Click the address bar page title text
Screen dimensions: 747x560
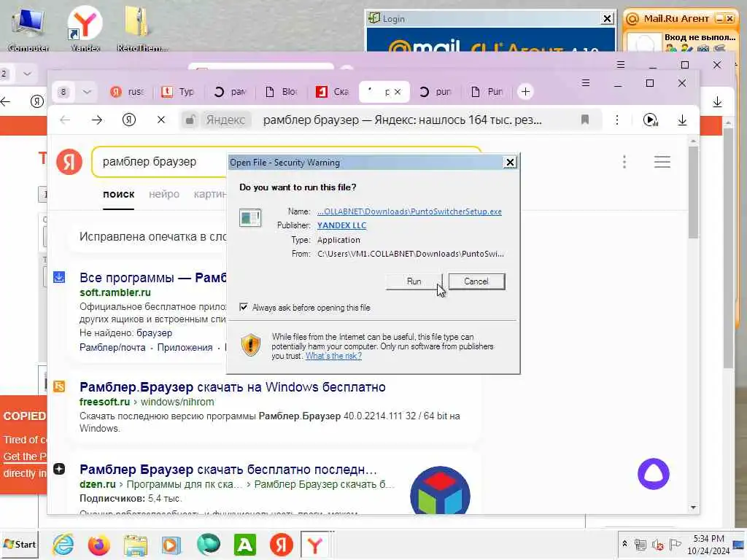[x=402, y=120]
